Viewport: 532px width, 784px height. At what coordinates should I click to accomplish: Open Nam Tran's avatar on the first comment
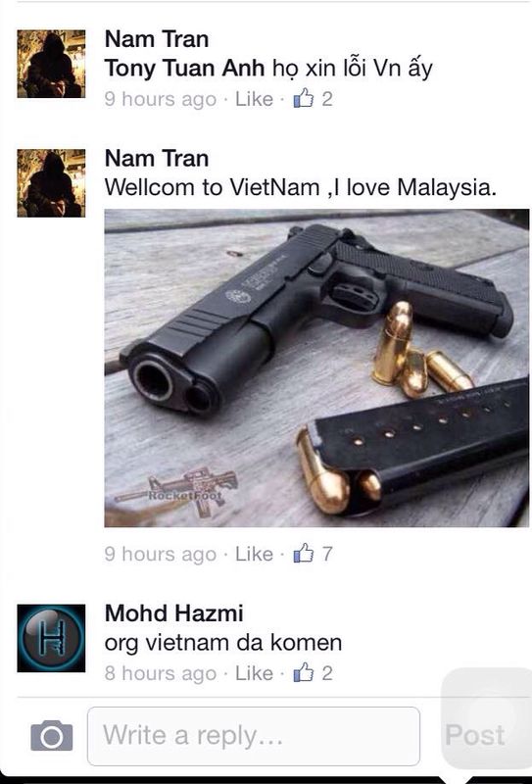51,64
